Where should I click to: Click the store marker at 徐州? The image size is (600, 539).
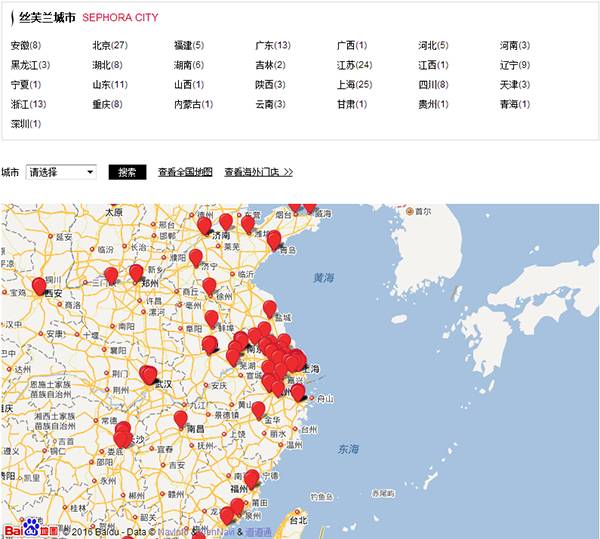pyautogui.click(x=209, y=287)
